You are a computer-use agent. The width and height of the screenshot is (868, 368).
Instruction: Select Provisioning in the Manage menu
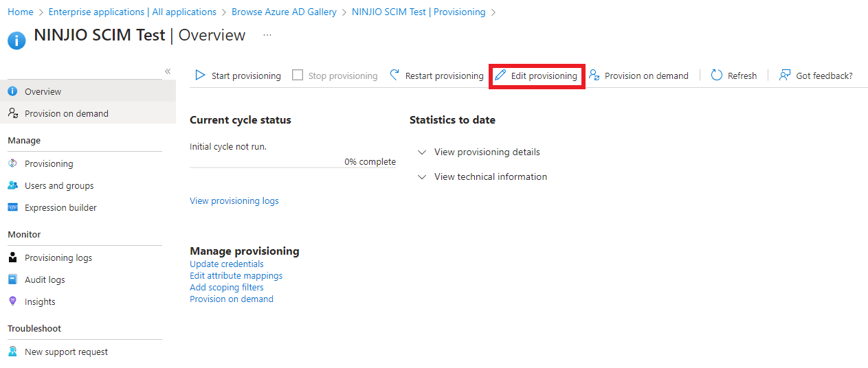[49, 163]
